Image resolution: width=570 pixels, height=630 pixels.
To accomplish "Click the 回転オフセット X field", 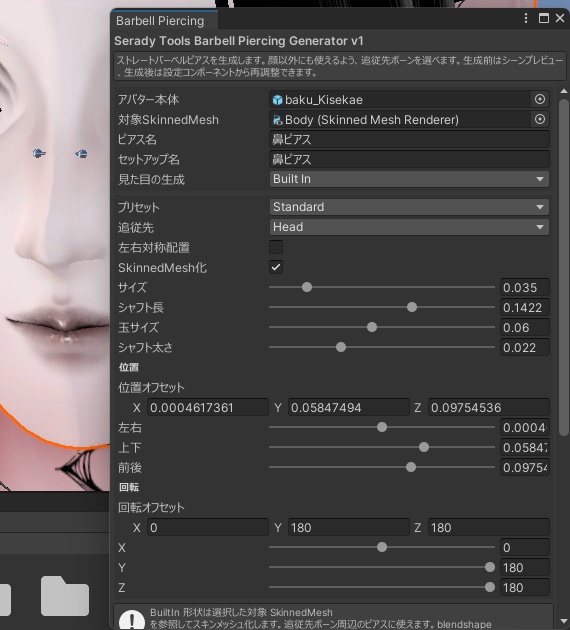I will point(208,527).
